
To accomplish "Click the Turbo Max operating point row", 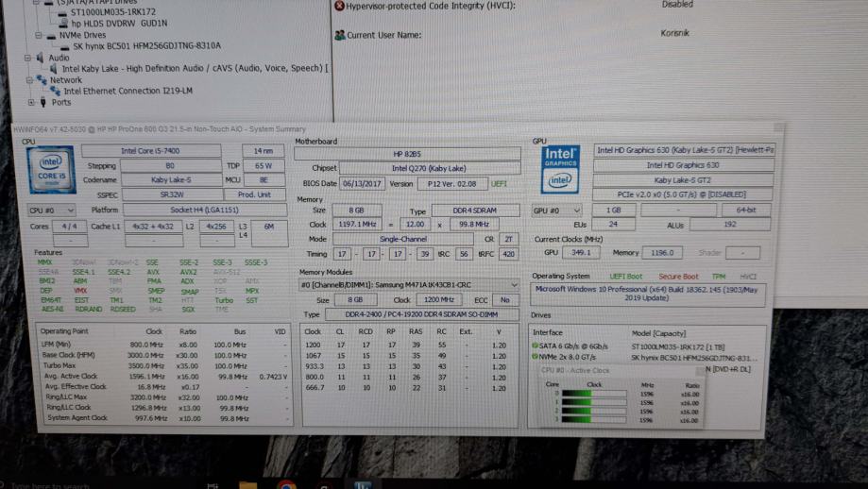I will pyautogui.click(x=164, y=365).
